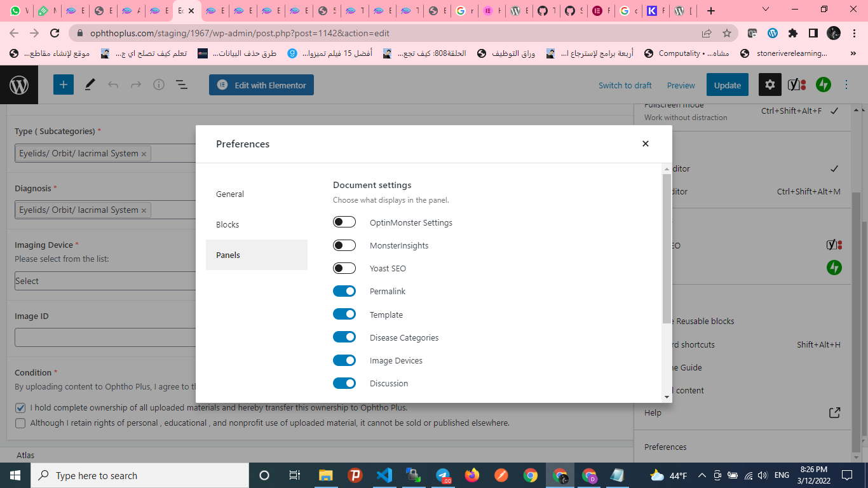Select the Tools pencil icon
The width and height of the screenshot is (868, 488).
pyautogui.click(x=90, y=85)
